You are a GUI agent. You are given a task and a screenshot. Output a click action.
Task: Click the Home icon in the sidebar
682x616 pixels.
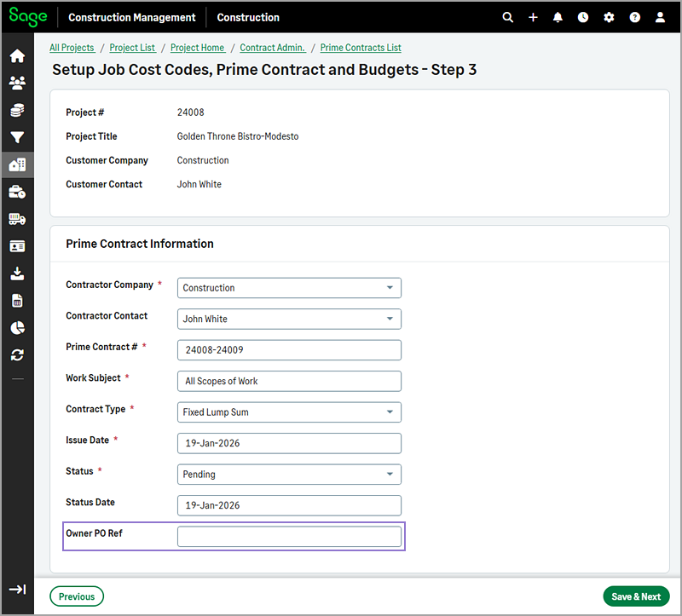point(17,56)
